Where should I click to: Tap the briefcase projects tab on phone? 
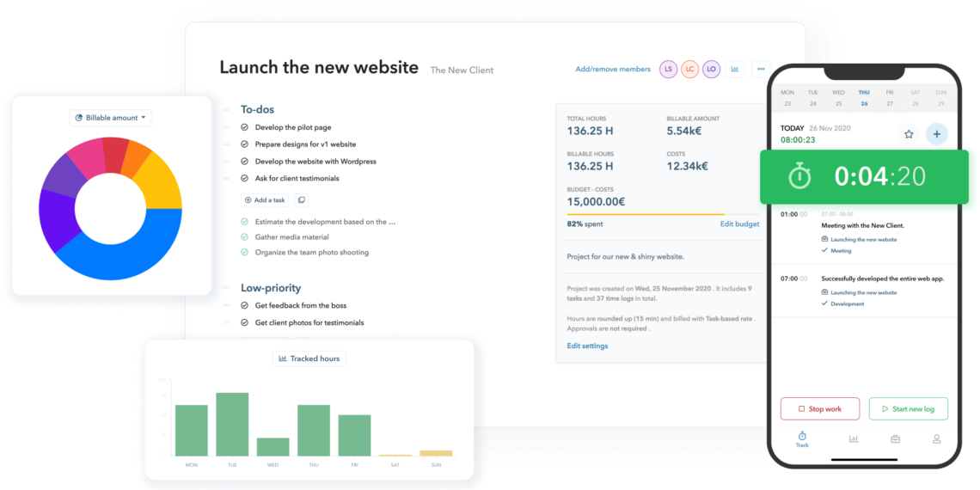point(895,438)
